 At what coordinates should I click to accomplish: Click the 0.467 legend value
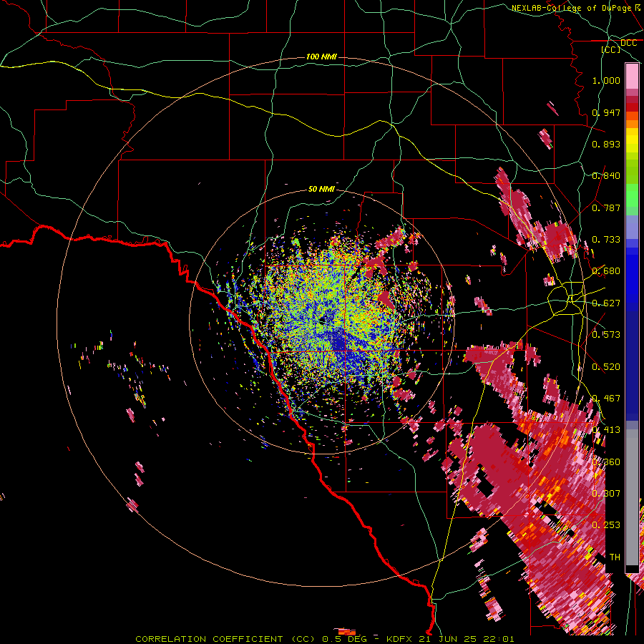tap(606, 398)
